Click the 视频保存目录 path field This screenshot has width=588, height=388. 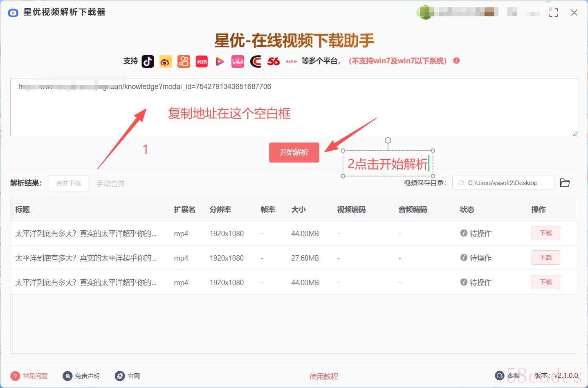tap(503, 183)
